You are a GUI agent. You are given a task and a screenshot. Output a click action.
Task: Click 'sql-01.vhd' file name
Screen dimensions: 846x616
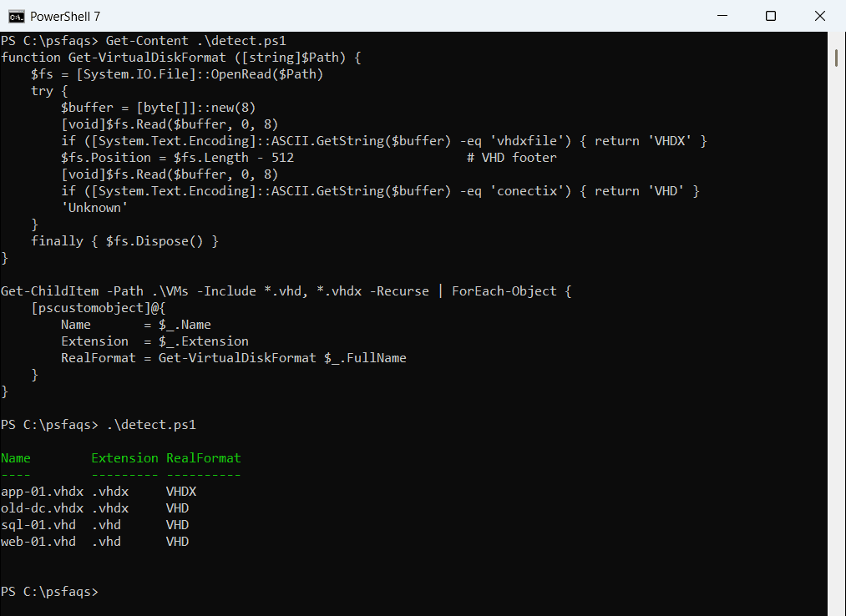pos(38,526)
